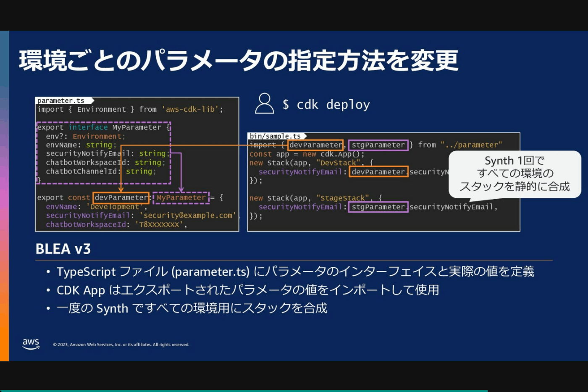Click the slide title 環境ごとのパラメータの指定方法を変更
The height and width of the screenshot is (392, 588).
click(239, 60)
